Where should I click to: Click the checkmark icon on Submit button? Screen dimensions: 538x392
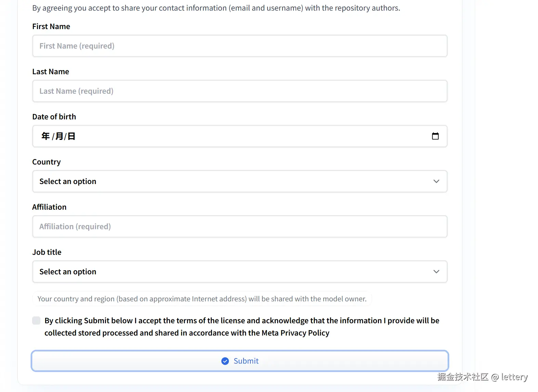pos(225,361)
